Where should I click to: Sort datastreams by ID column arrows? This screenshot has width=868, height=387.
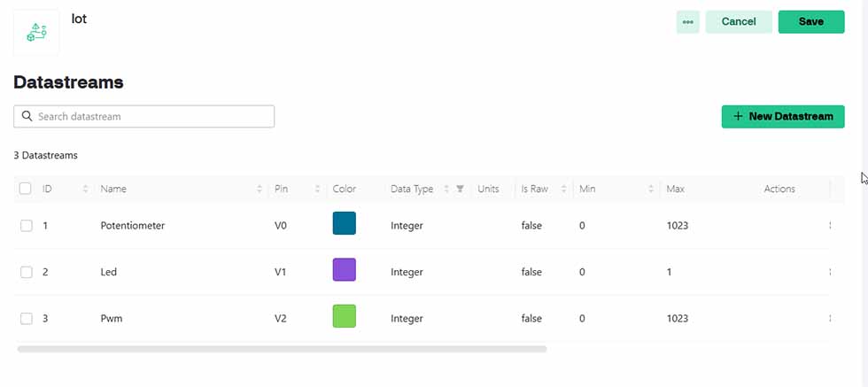[x=85, y=189]
